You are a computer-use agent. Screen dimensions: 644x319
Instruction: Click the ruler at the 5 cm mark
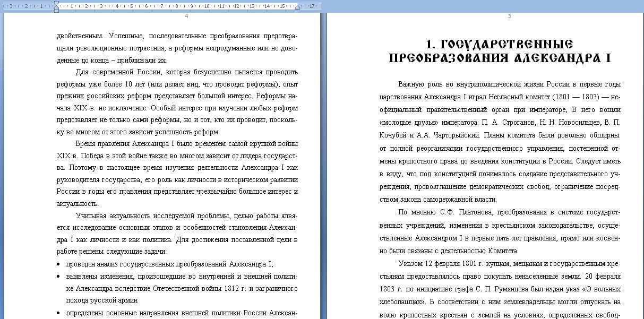(x=132, y=6)
